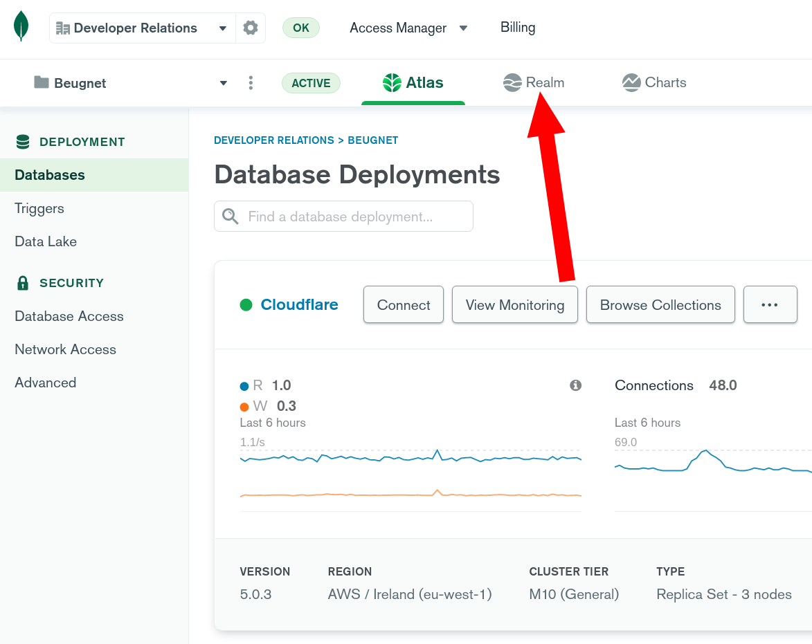The height and width of the screenshot is (644, 812).
Task: Click the read/write metrics info icon
Action: pos(575,385)
